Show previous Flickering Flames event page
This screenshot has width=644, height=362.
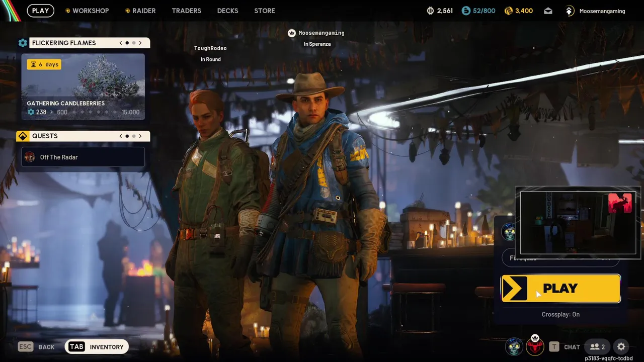coord(121,43)
